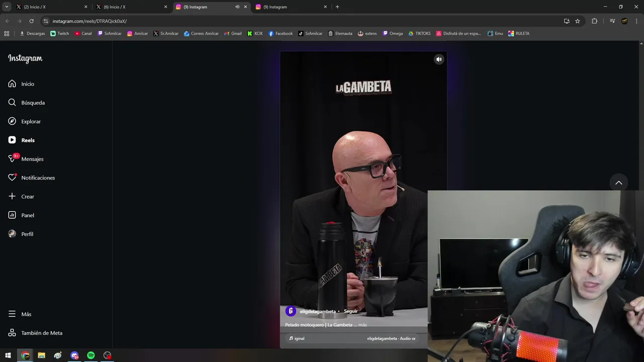The height and width of the screenshot is (362, 644).
Task: Reload the page
Action: coord(31,21)
